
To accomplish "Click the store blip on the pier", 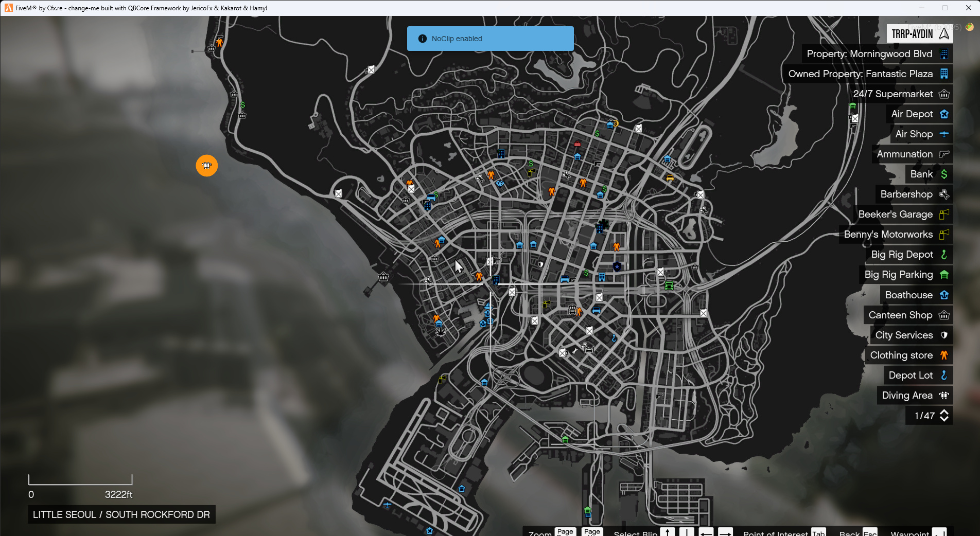I will [383, 277].
